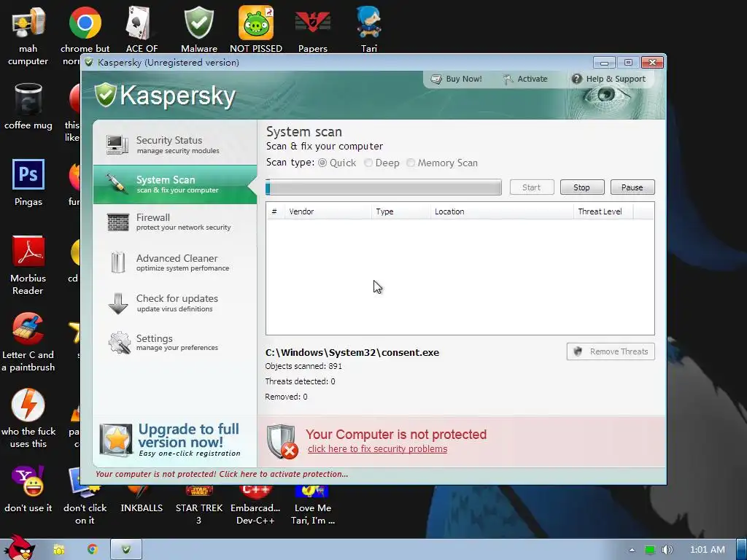Image resolution: width=747 pixels, height=560 pixels.
Task: Click the Kaspersky shield logo in header
Action: pos(105,96)
